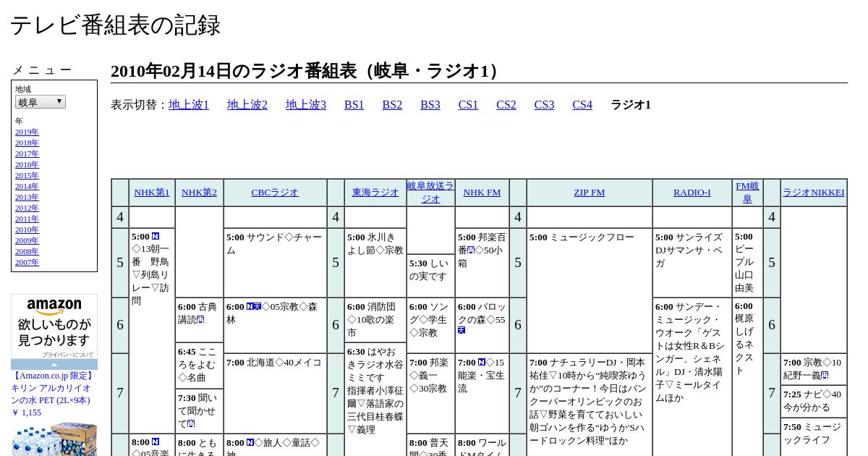Click the N news icon in NHK第1 5:00
The image size is (868, 456).
coord(156,237)
